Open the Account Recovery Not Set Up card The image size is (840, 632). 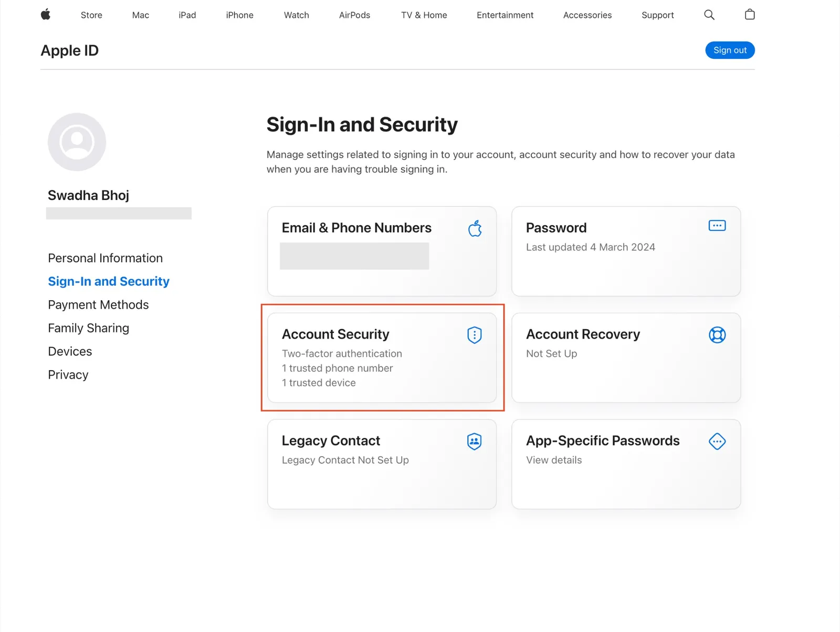(x=626, y=358)
